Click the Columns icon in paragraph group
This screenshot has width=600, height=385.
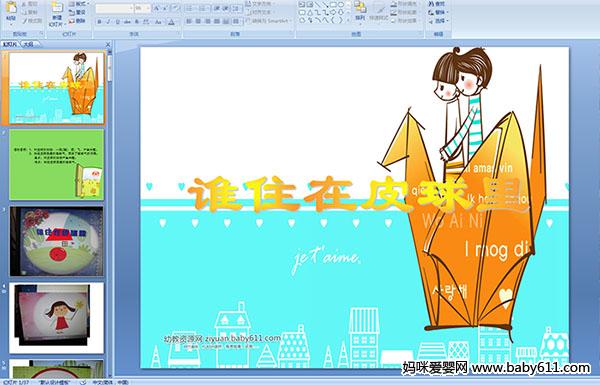click(237, 21)
